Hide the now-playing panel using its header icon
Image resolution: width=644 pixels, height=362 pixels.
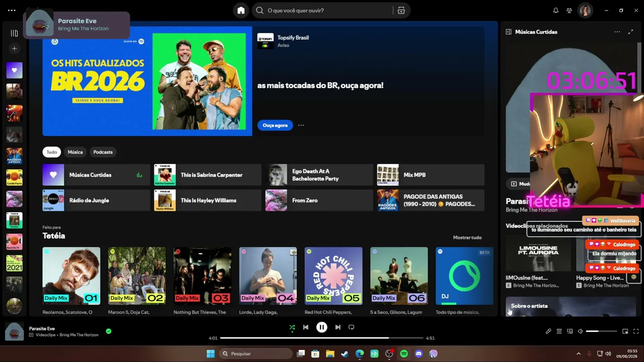point(508,32)
